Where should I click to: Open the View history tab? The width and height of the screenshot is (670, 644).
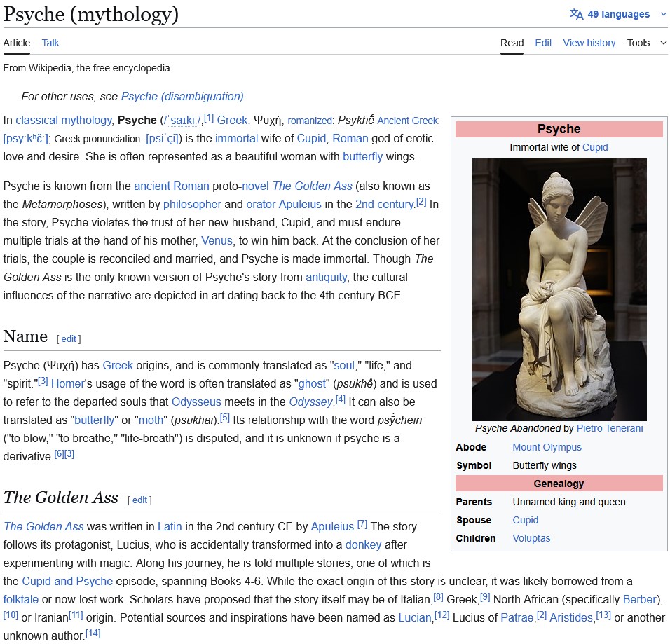[x=589, y=43]
